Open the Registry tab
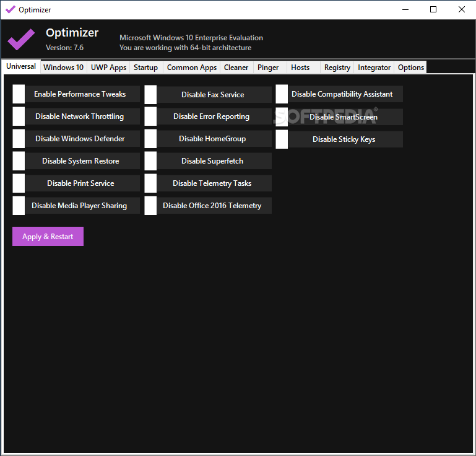The image size is (476, 456). 337,68
